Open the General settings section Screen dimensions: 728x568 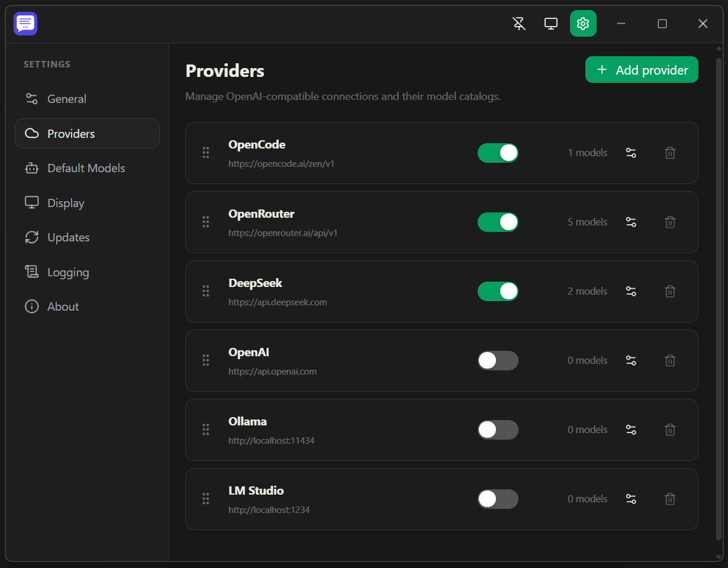tap(87, 99)
